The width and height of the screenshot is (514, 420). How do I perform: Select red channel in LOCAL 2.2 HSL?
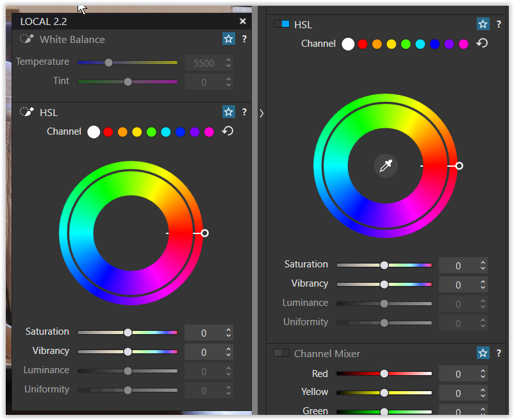(x=108, y=132)
